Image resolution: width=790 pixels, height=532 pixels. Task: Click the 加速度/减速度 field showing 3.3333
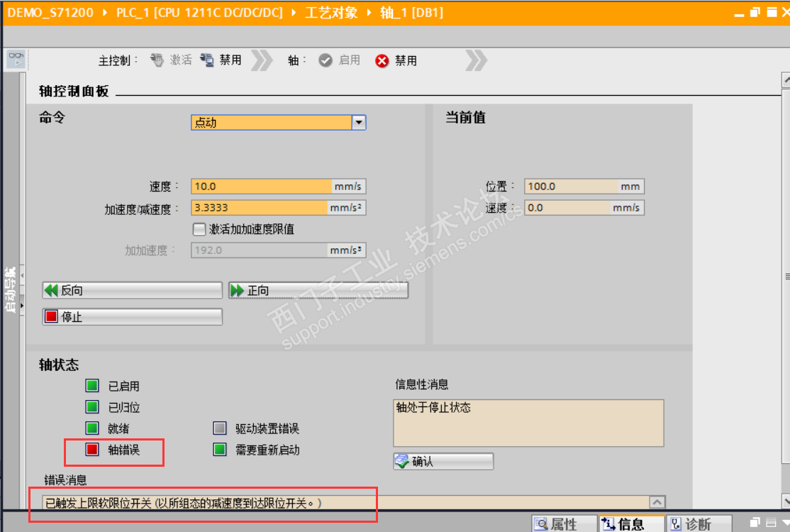pyautogui.click(x=260, y=208)
